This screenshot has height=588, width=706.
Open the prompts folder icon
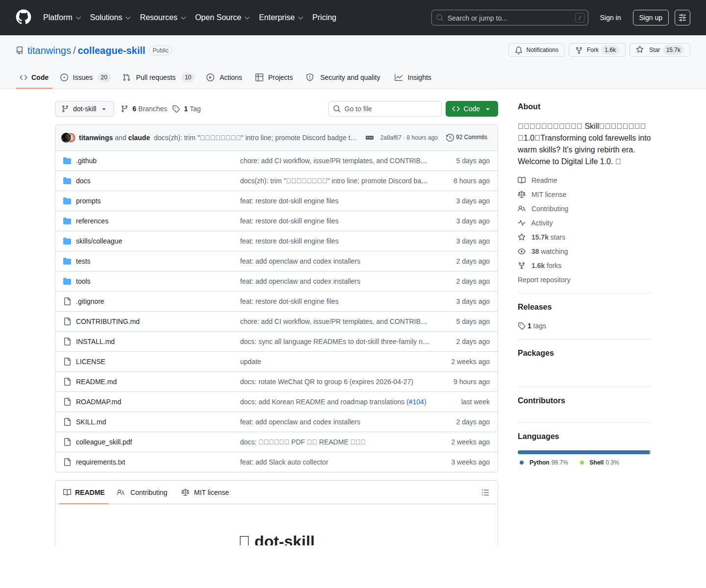[67, 201]
